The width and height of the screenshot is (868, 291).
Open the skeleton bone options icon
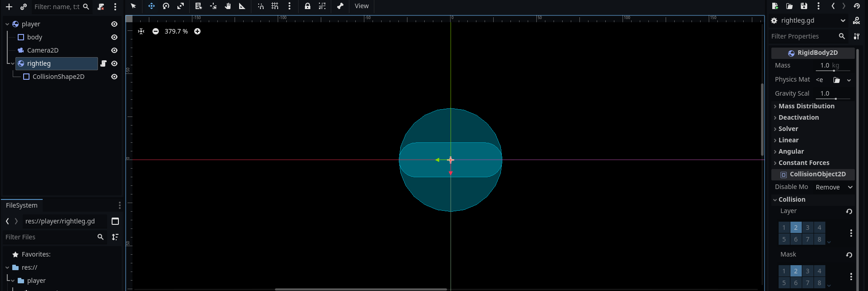tap(340, 6)
